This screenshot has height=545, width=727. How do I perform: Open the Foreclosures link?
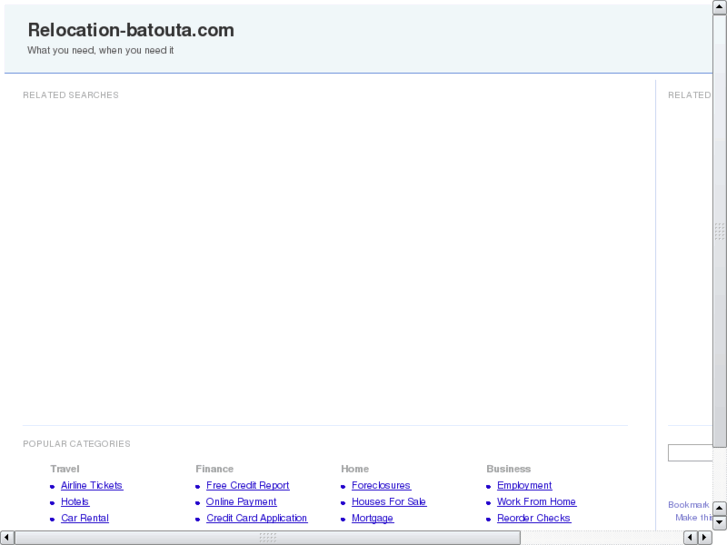(381, 485)
